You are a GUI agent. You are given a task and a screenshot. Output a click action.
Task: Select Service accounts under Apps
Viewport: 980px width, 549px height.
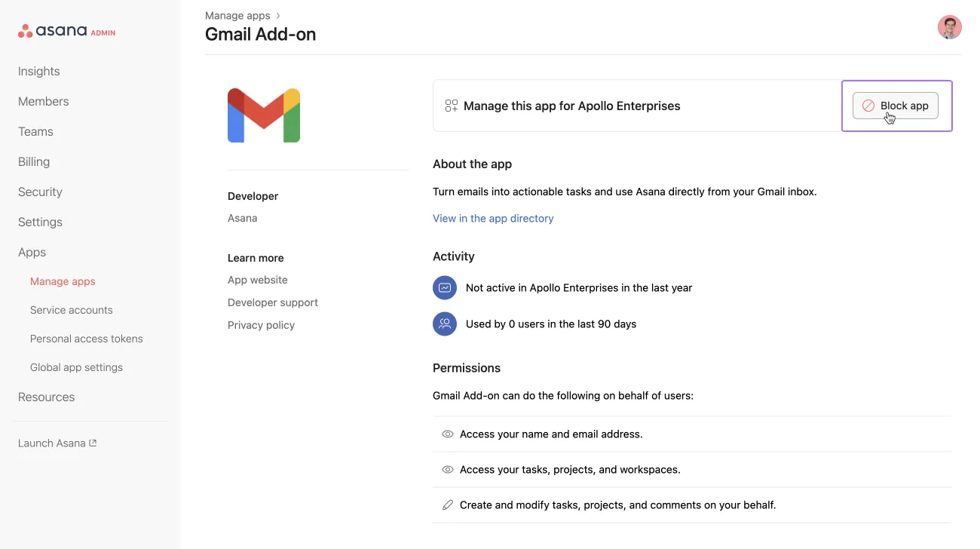(72, 310)
